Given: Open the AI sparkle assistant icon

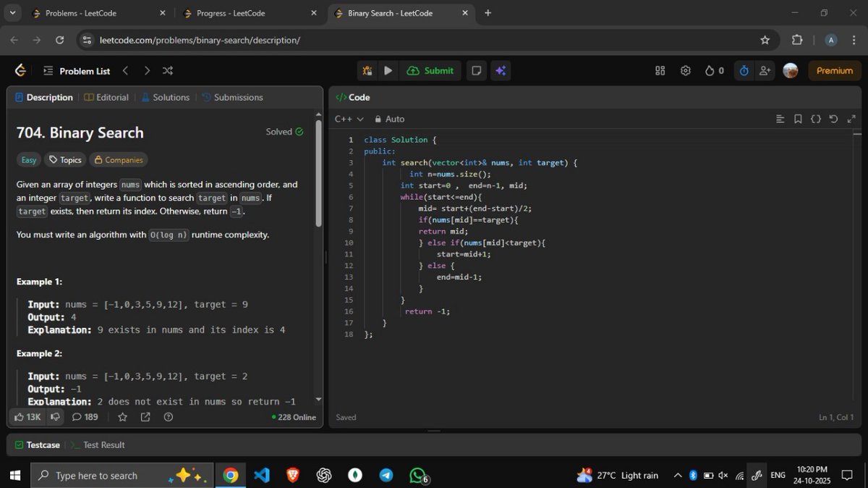Looking at the screenshot, I should pos(500,70).
